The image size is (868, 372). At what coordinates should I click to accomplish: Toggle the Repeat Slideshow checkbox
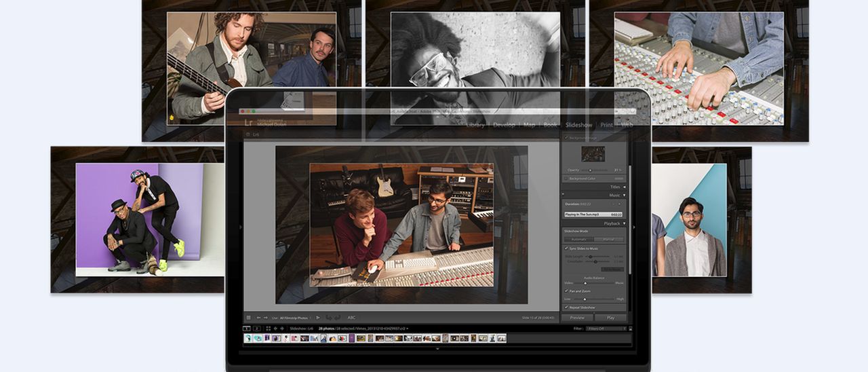[566, 307]
